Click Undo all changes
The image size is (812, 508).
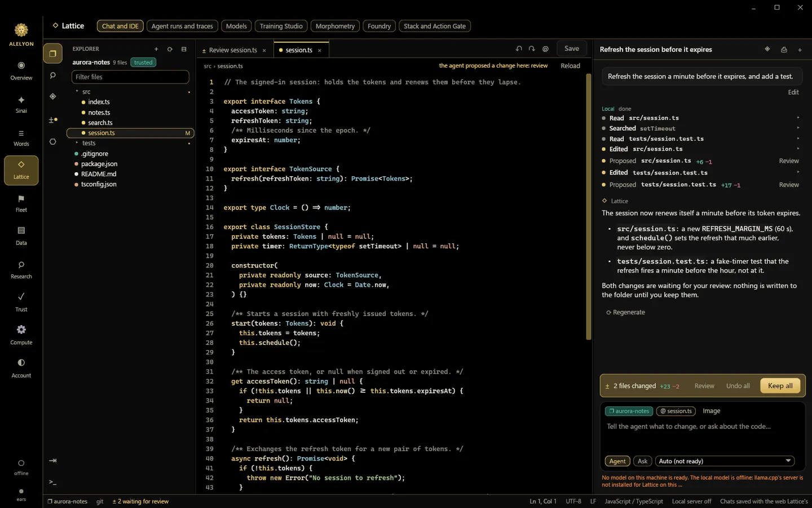pos(738,386)
